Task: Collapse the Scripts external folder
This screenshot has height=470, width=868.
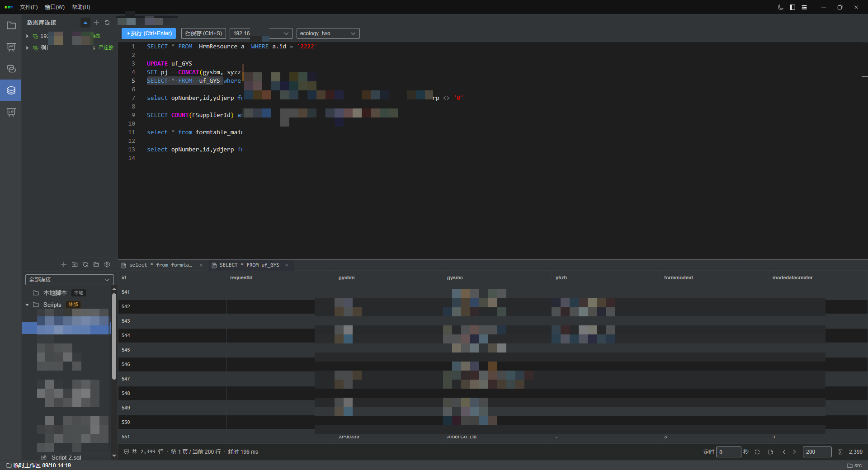Action: (x=28, y=305)
